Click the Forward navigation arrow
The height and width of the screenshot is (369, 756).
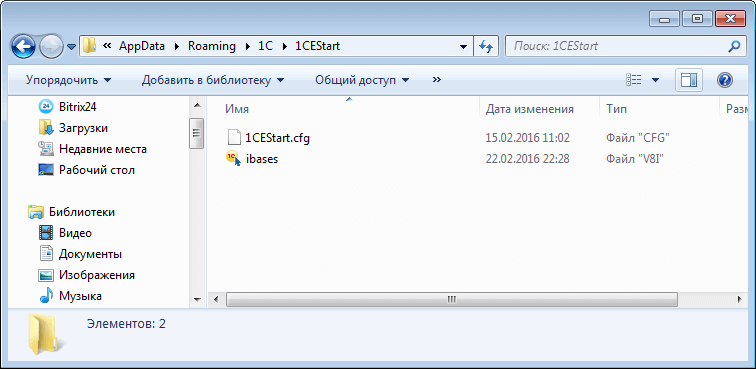[52, 47]
